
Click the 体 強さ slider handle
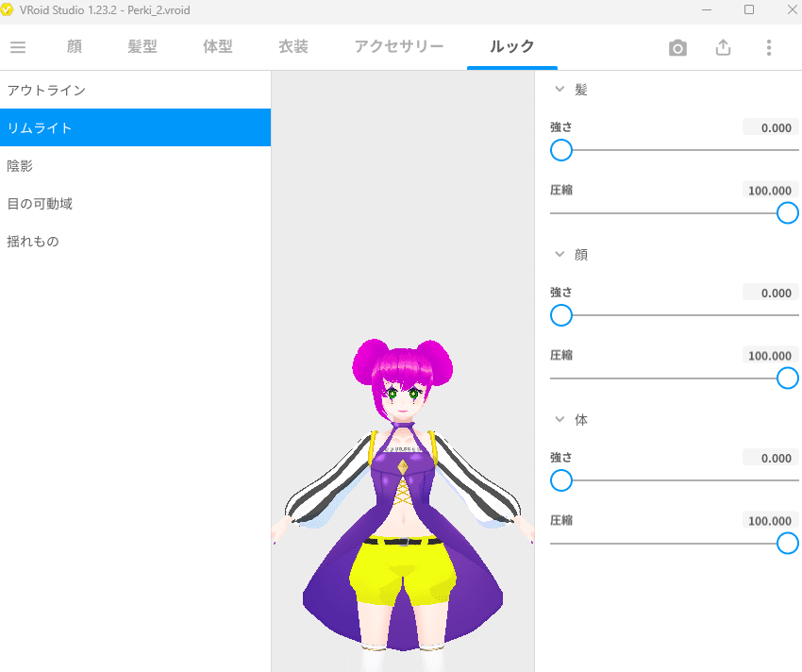561,480
